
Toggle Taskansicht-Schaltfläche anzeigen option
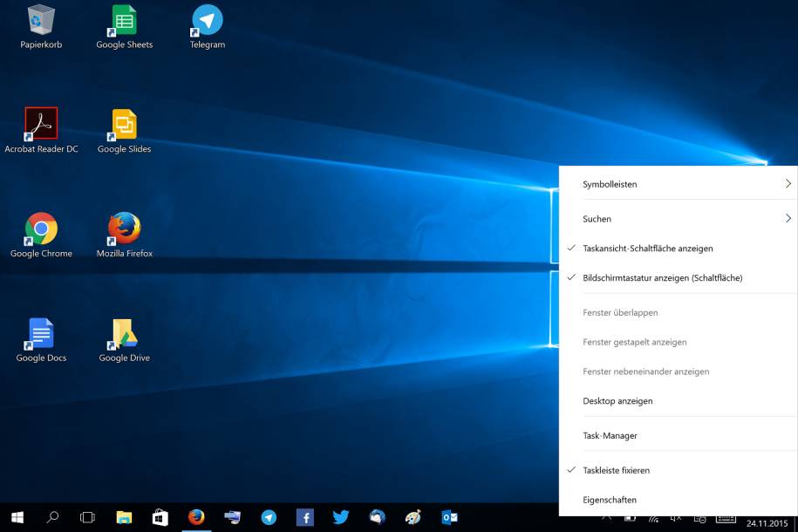[x=678, y=249]
